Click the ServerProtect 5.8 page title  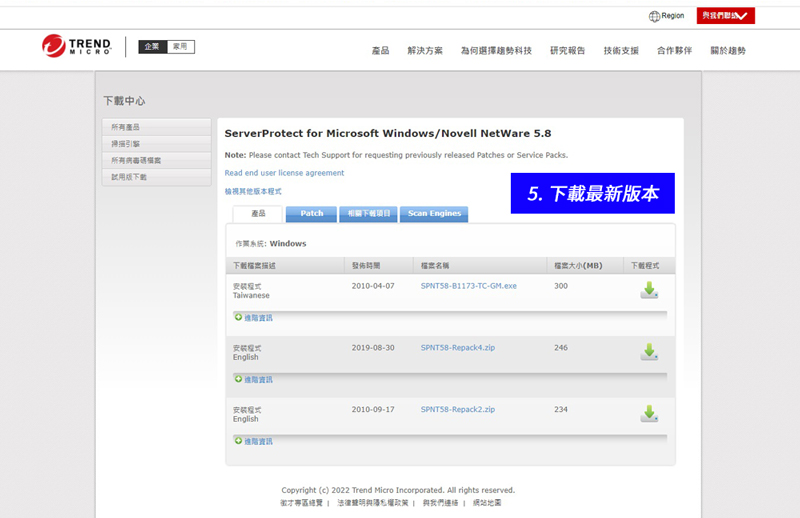click(388, 133)
